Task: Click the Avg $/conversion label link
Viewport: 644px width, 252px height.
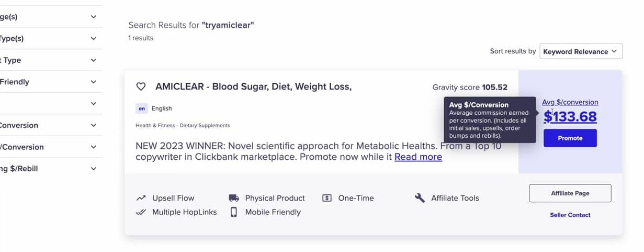Action: [570, 102]
